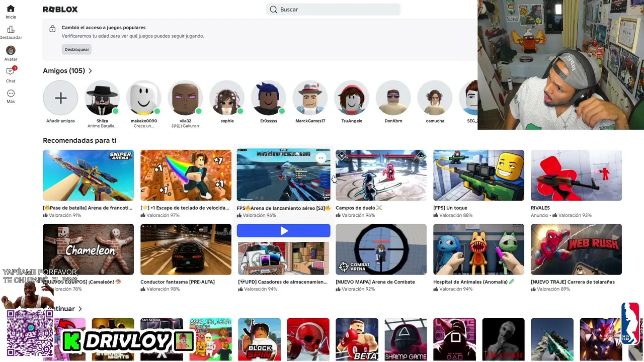Image resolution: width=644 pixels, height=362 pixels.
Task: Click the Arena de lanzamiento aéreo title
Action: pos(284,208)
